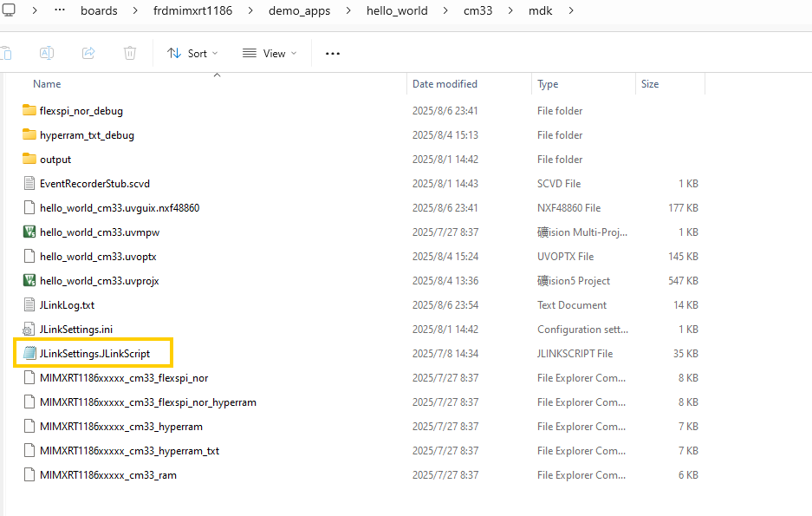Select JLinkSettings.ini file name

[x=76, y=330]
